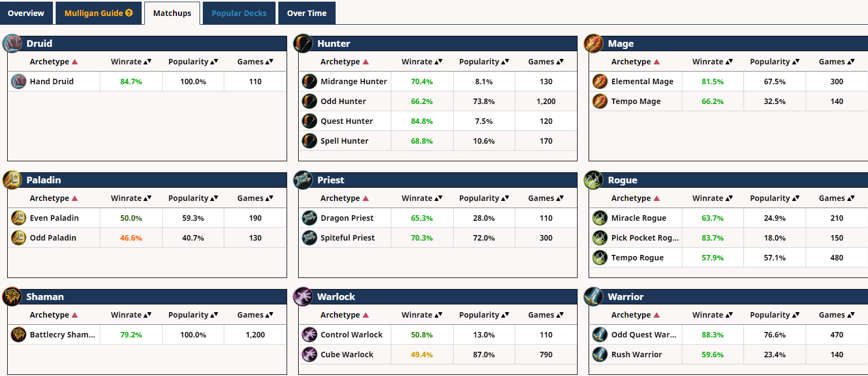Click the Druid class icon in header

tap(12, 43)
